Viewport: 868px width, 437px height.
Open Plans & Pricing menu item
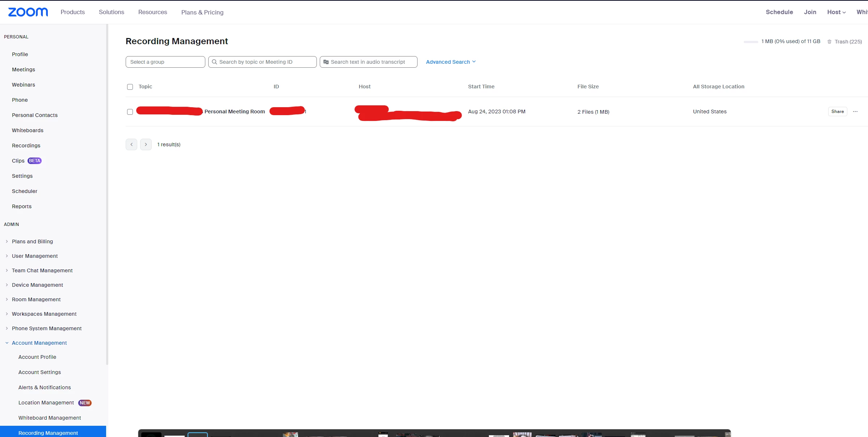click(202, 12)
